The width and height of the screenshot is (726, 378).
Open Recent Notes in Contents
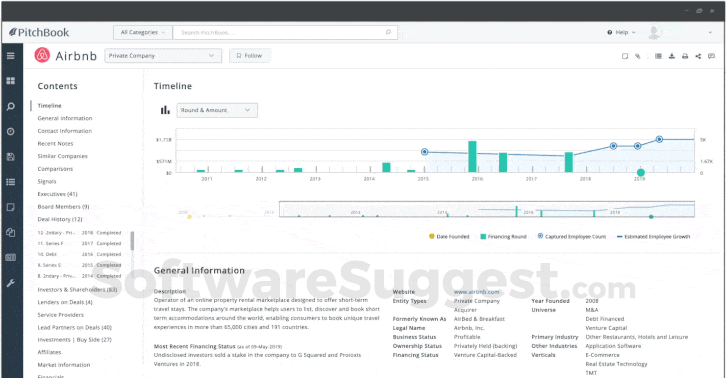tap(56, 144)
